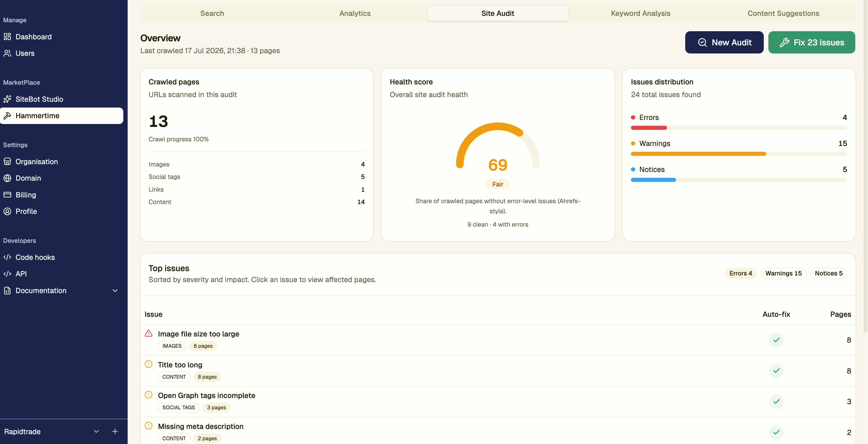The image size is (868, 444).
Task: Click the Links count row
Action: click(257, 190)
